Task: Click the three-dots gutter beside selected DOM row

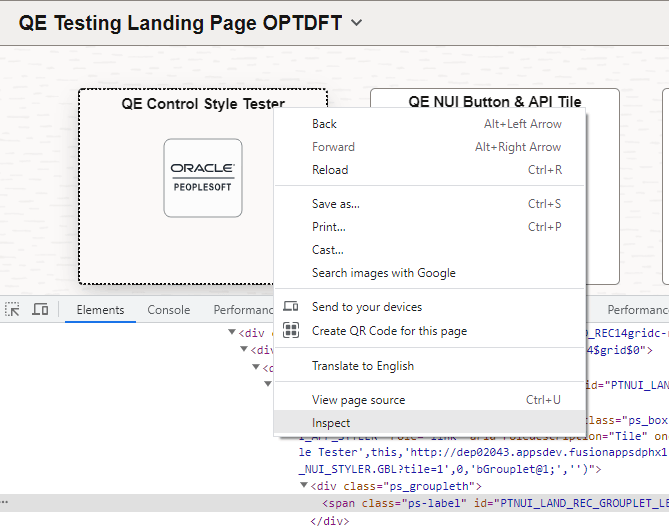Action: point(4,502)
